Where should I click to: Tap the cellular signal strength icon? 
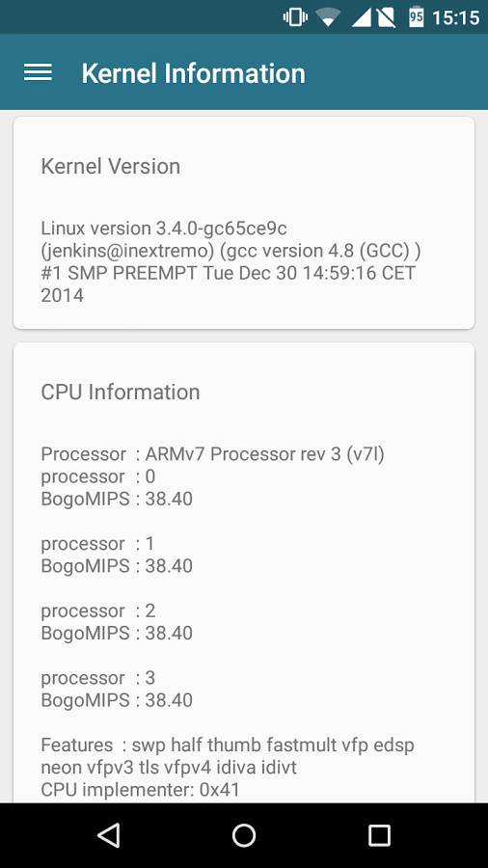361,17
